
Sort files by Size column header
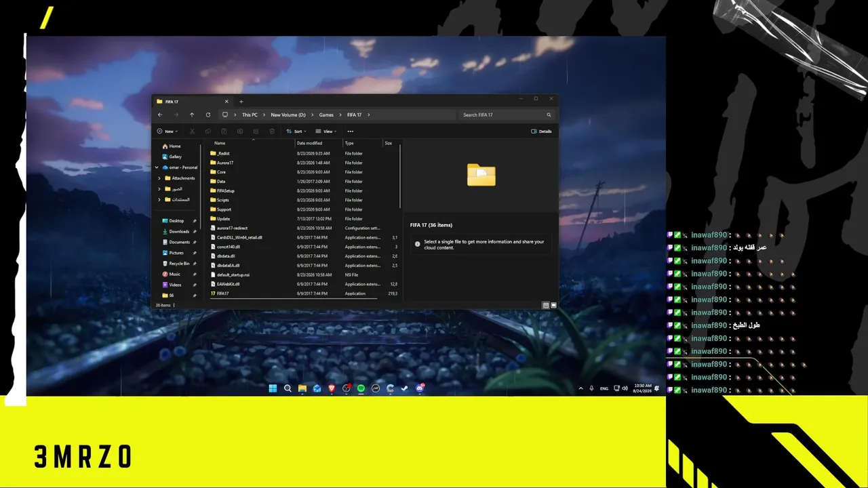pos(389,143)
